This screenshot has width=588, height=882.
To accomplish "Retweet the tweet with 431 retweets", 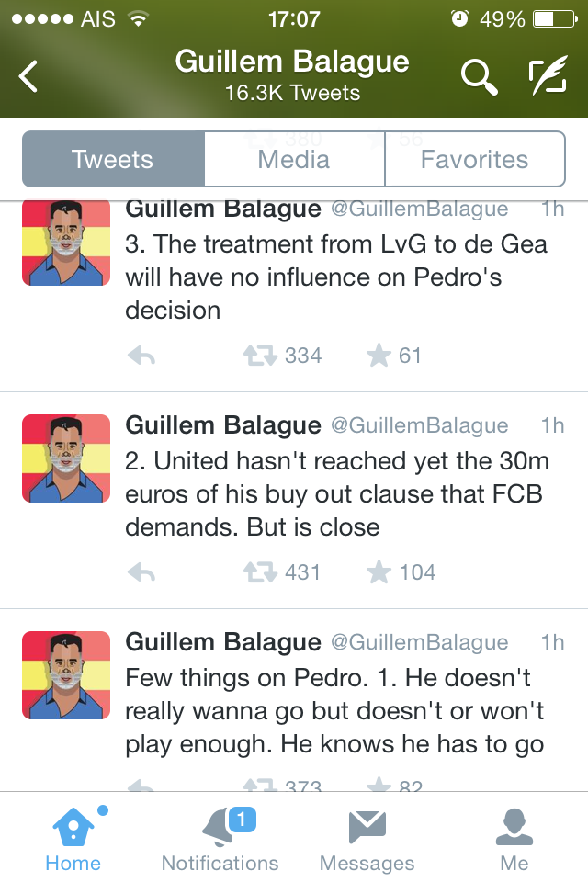I will click(x=258, y=572).
